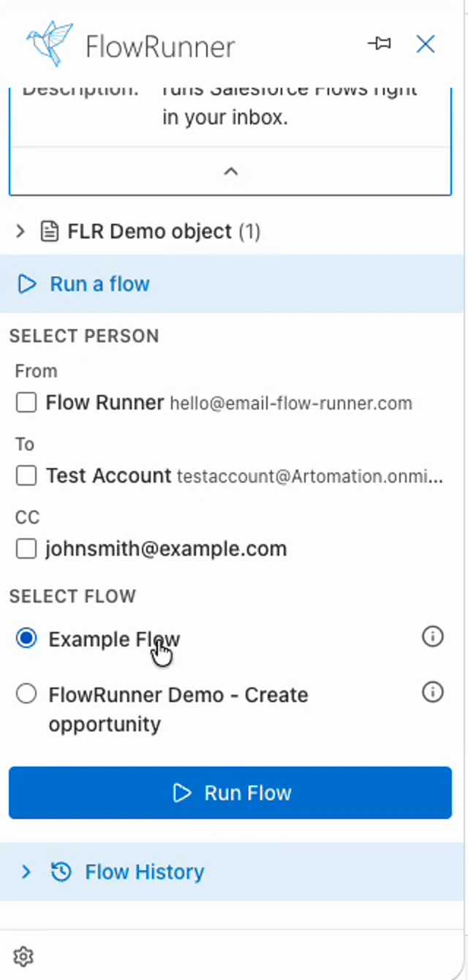Click the FlowRunner title text
The height and width of the screenshot is (980, 468).
pos(160,47)
